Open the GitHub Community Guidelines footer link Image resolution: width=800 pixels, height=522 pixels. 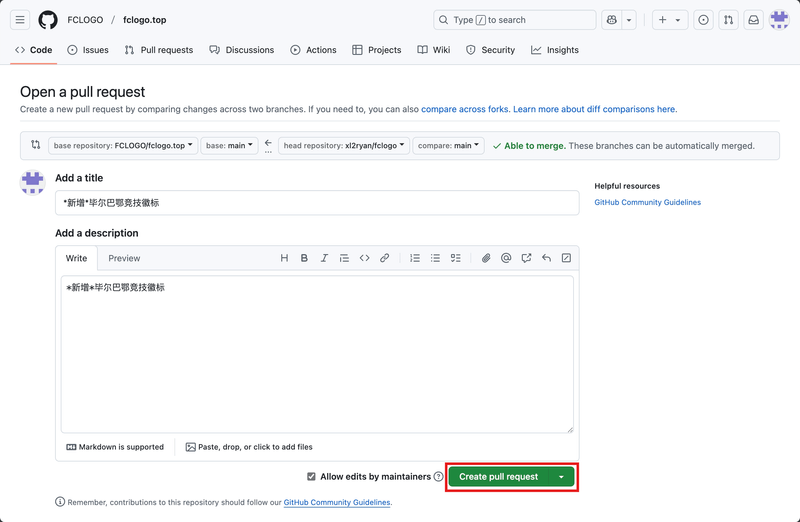tap(337, 502)
